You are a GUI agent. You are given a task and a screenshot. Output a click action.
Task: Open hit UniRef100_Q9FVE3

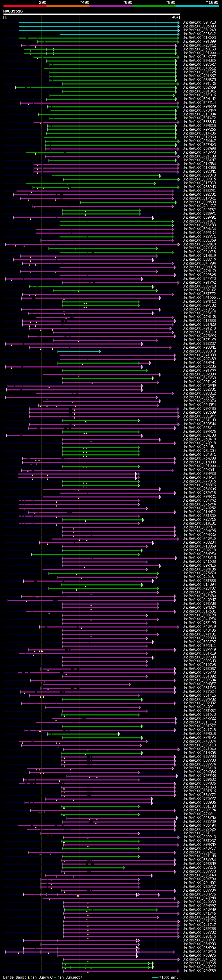(199, 23)
